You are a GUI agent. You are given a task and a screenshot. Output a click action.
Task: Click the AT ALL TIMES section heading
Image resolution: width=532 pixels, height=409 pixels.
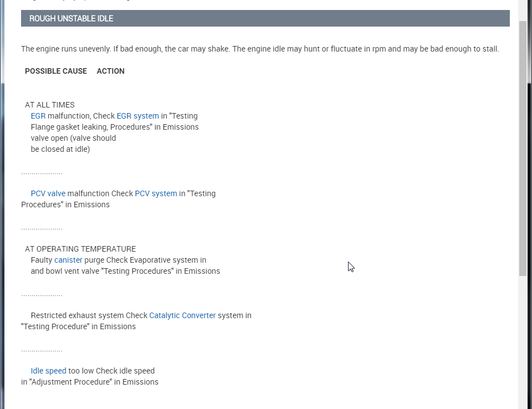click(50, 105)
